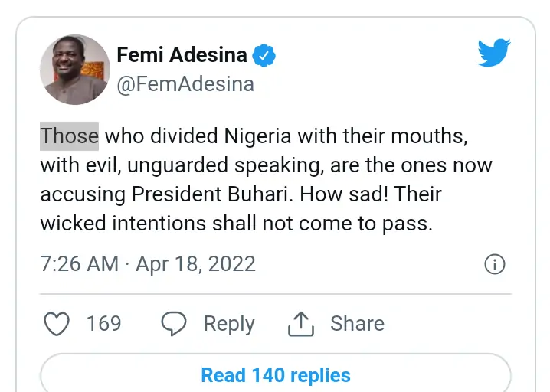Open the tweet info circle icon

point(495,265)
